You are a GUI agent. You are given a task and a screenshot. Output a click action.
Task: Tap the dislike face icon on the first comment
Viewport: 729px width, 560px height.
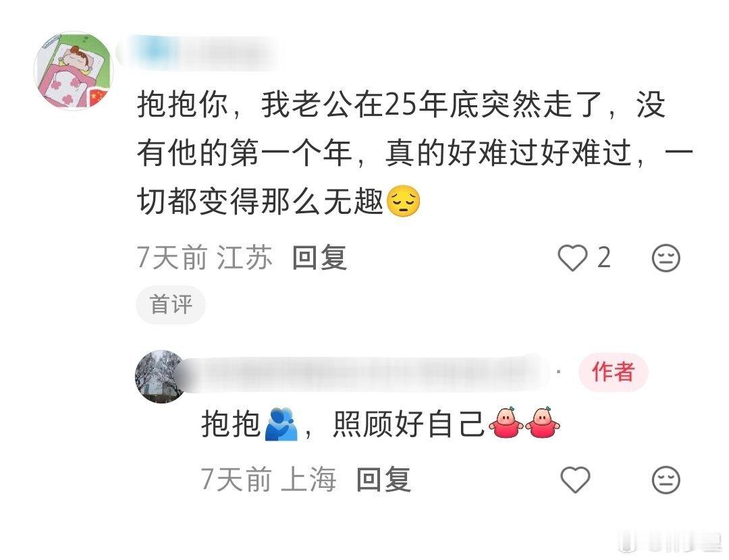pyautogui.click(x=666, y=258)
